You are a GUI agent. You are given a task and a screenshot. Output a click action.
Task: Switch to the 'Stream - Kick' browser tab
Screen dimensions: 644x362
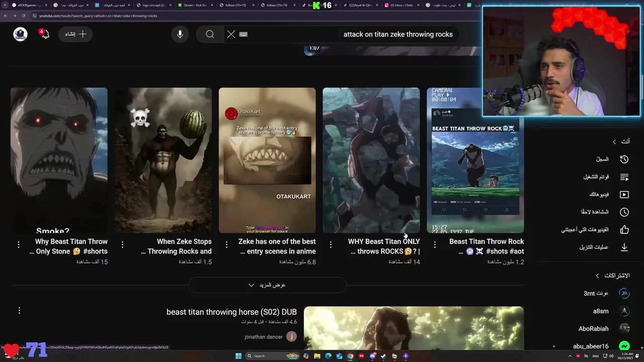(x=196, y=5)
